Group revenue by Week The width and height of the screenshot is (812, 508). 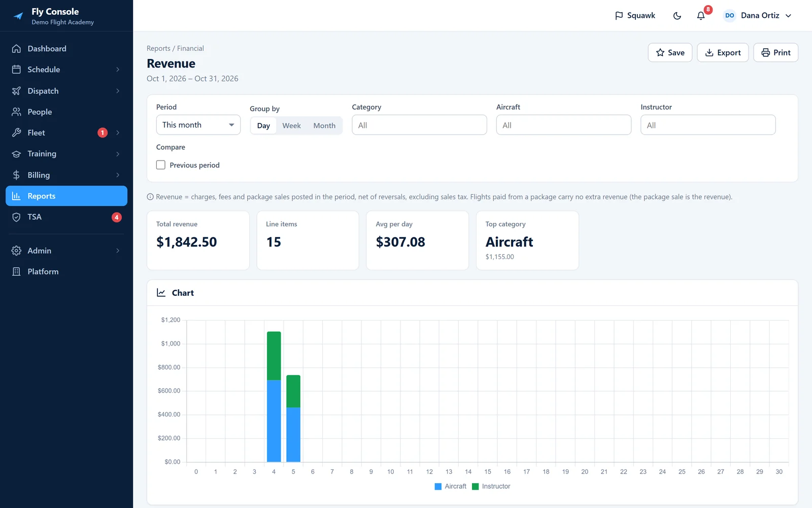point(291,125)
